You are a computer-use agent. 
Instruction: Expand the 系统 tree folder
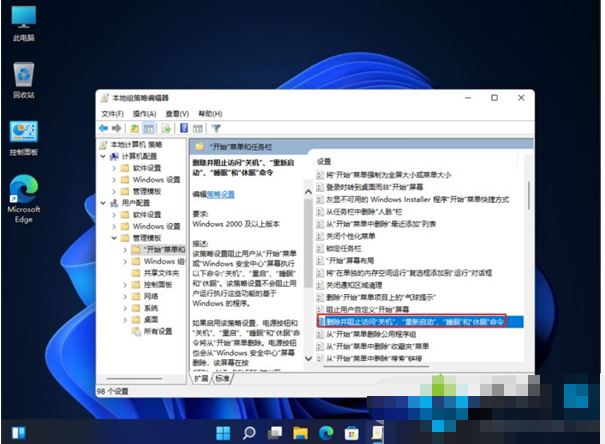pos(125,308)
